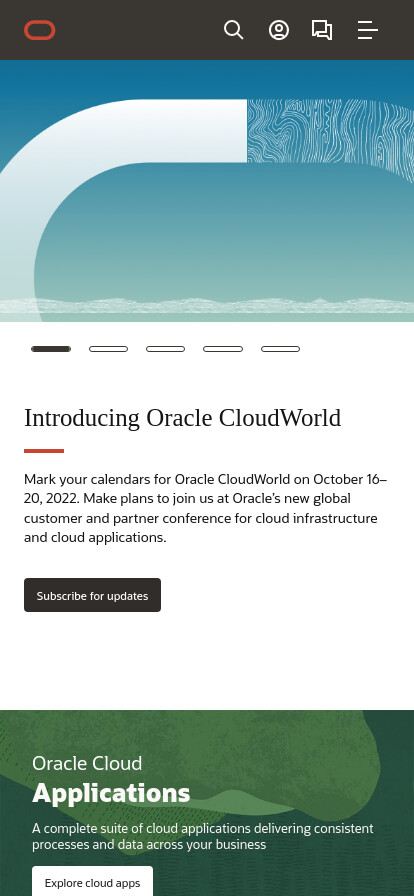
Task: Click the CloudWorld hero banner image
Action: tap(207, 191)
